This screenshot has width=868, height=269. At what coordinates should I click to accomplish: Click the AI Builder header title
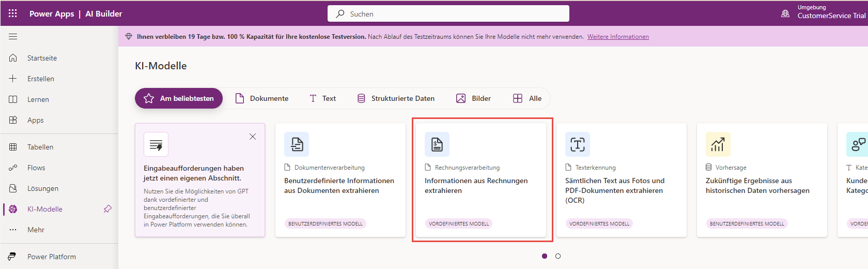pyautogui.click(x=104, y=14)
